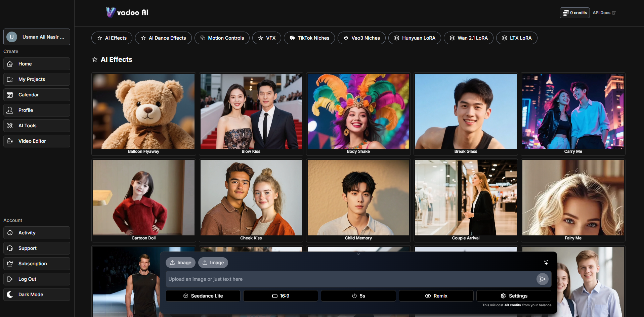Change the 16:9 aspect ratio
The height and width of the screenshot is (317, 644).
pyautogui.click(x=280, y=296)
